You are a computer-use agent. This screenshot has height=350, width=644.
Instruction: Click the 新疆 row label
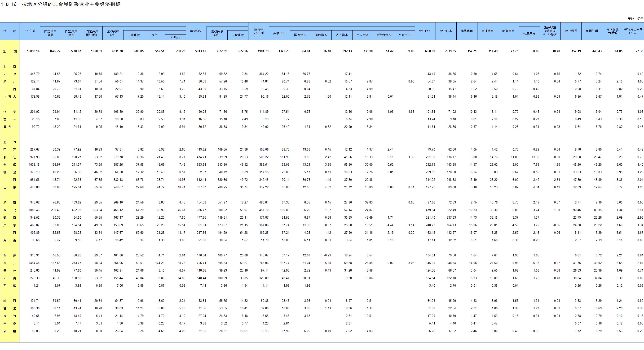(10, 331)
